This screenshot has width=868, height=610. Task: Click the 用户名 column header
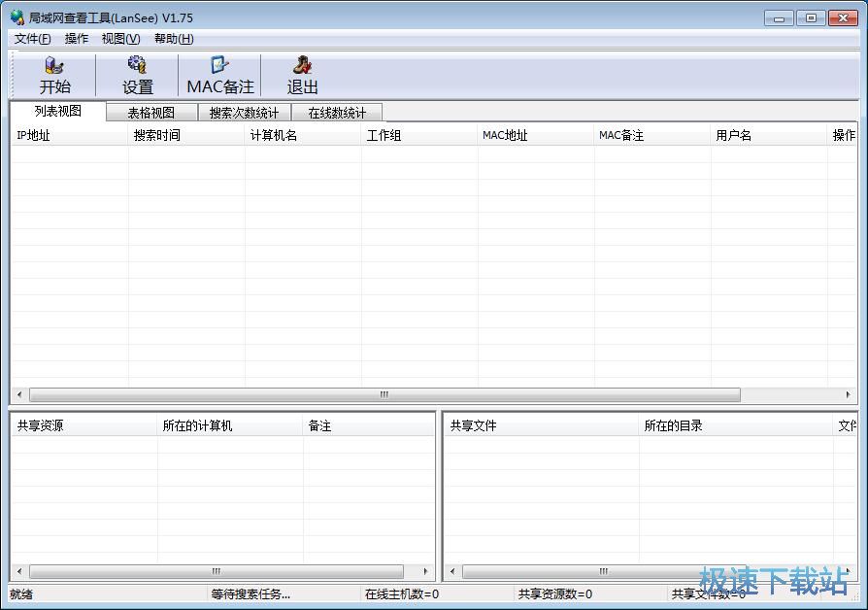(769, 135)
